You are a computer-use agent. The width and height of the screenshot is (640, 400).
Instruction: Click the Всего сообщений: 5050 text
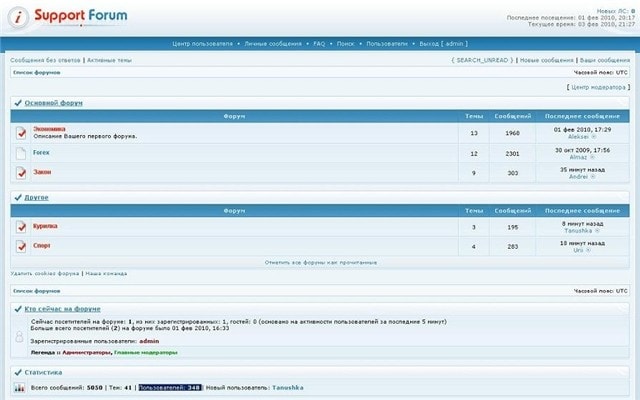point(67,388)
